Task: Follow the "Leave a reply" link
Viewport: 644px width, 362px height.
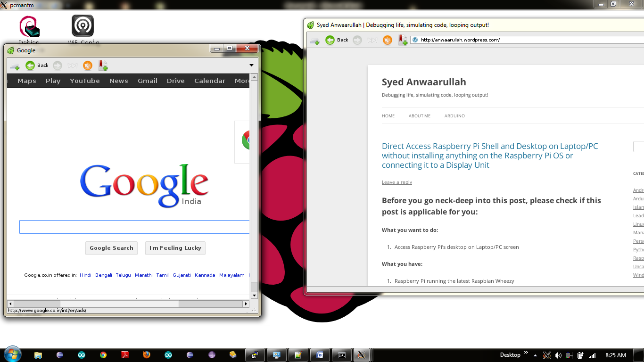Action: [396, 182]
